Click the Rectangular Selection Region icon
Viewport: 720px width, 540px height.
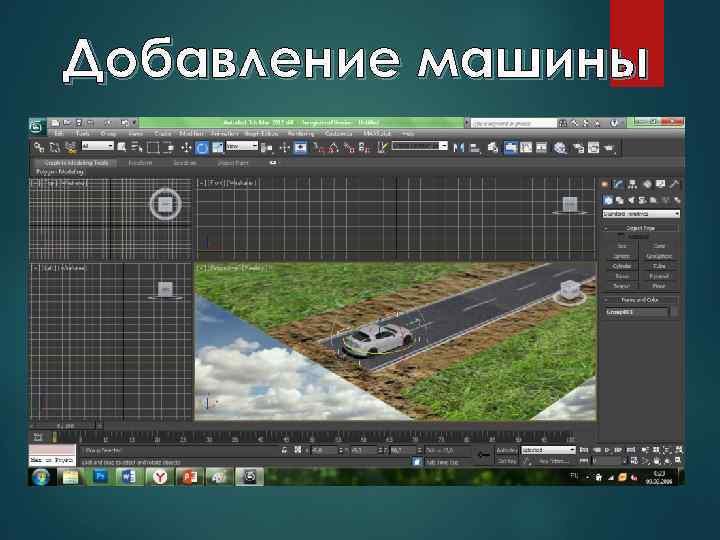click(x=153, y=147)
